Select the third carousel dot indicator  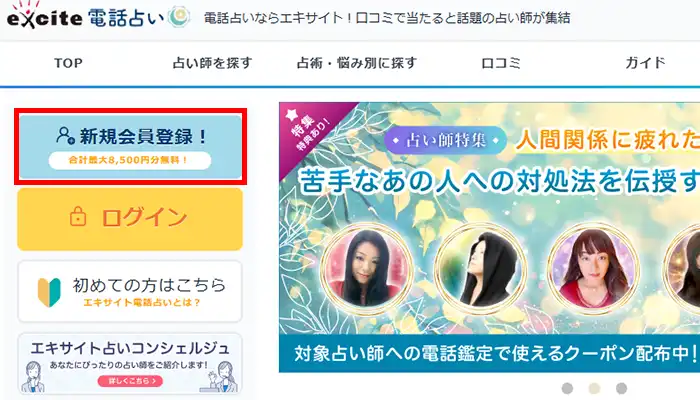click(621, 388)
